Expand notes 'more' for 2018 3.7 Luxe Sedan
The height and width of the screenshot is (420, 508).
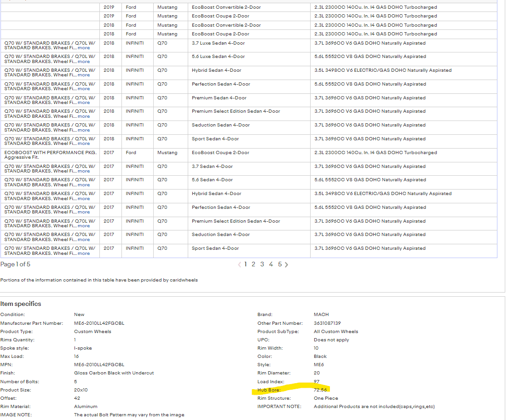coord(84,48)
